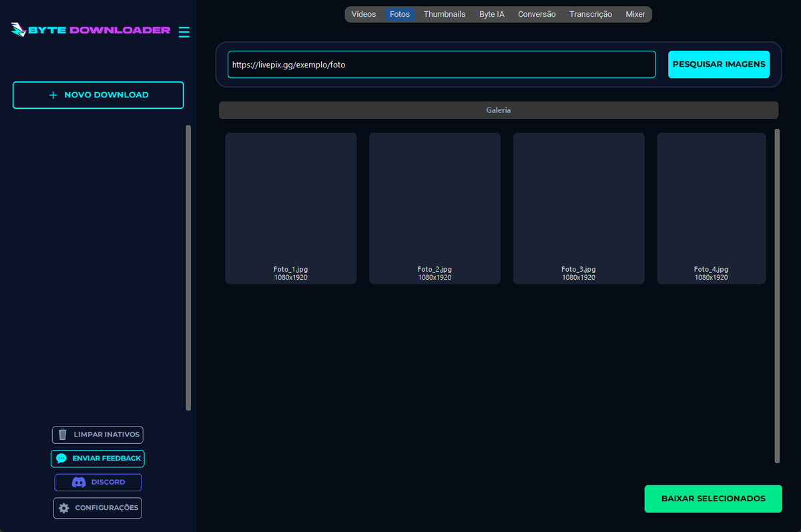Select the Foto_1.jpg thumbnail

click(x=291, y=208)
